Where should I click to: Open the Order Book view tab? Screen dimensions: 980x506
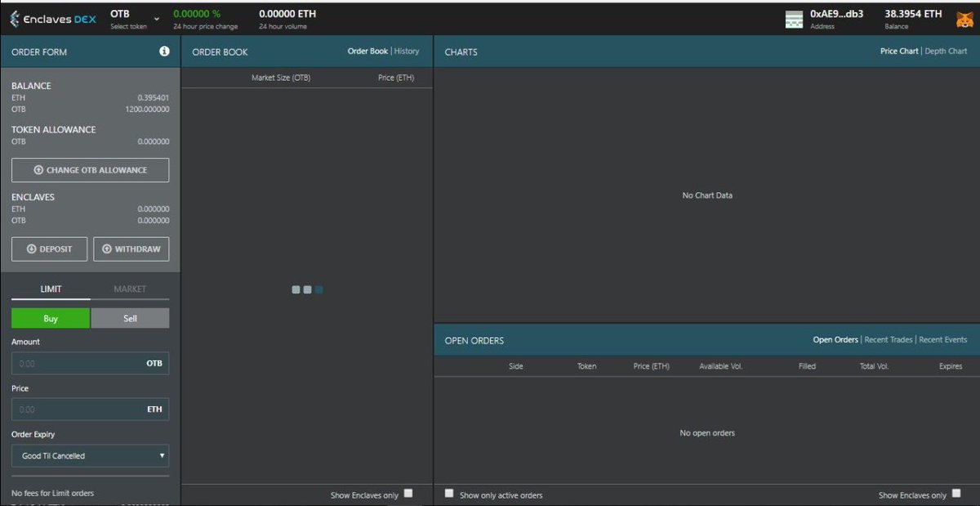tap(367, 51)
